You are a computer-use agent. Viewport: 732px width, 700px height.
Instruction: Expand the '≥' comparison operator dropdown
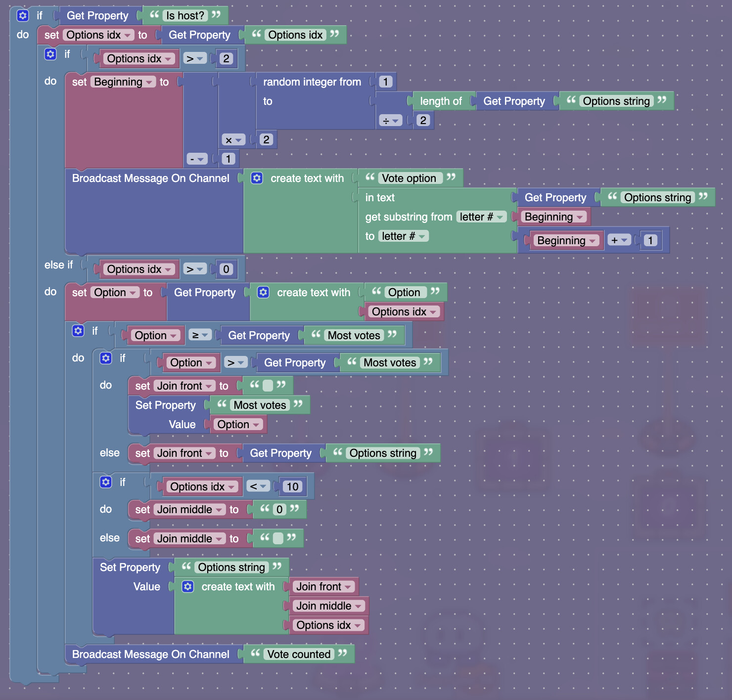point(200,335)
